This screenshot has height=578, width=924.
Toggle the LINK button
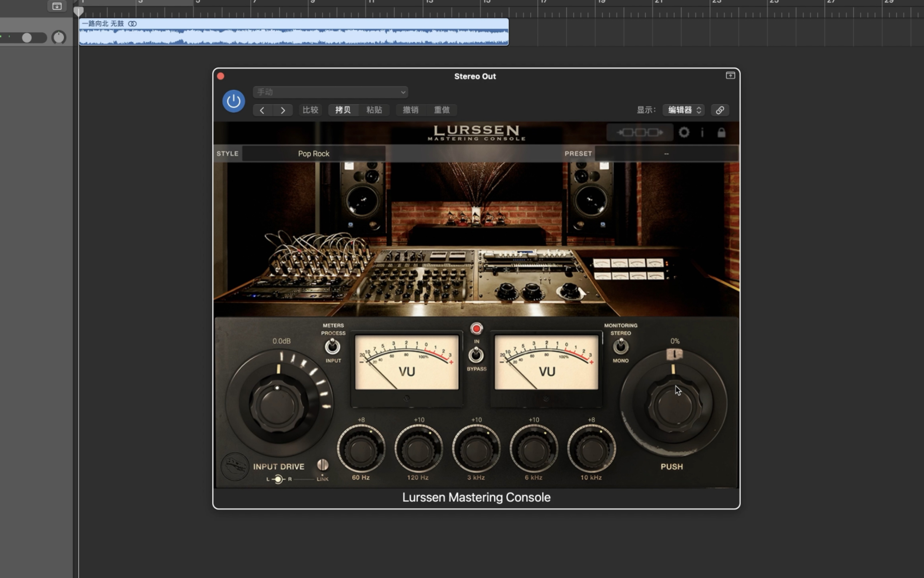coord(323,465)
